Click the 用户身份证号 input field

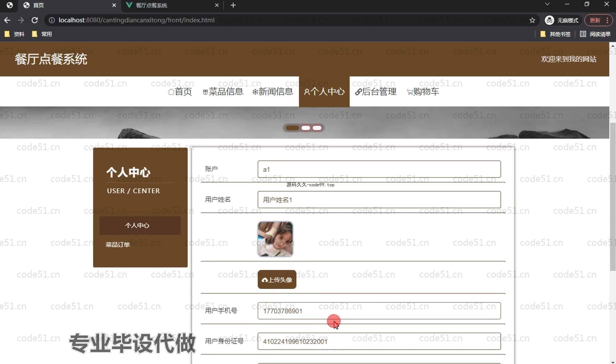pos(379,341)
